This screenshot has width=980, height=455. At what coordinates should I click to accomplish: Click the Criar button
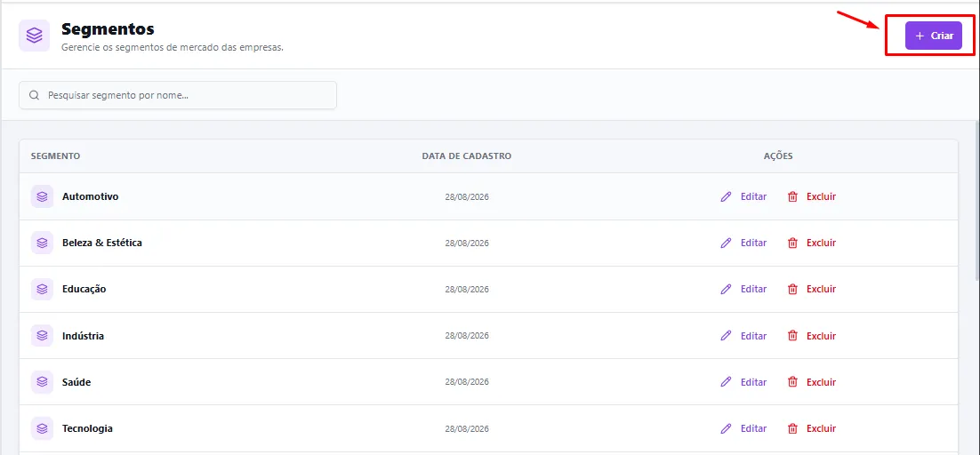[x=933, y=36]
